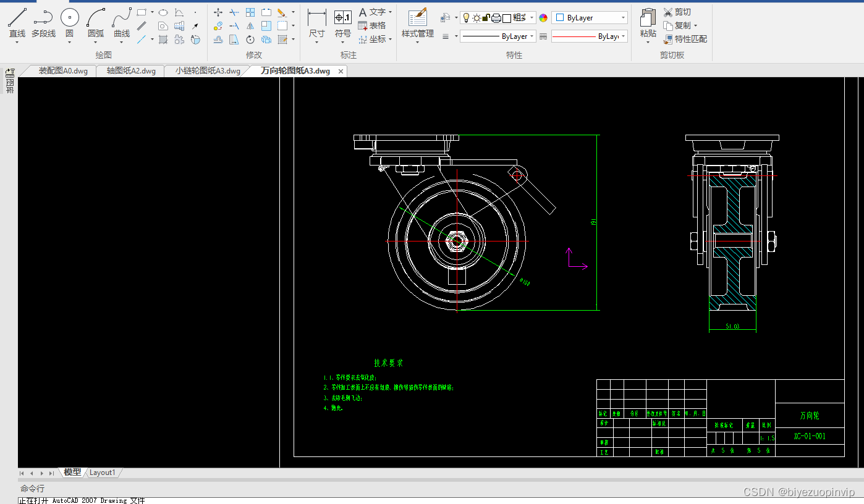Toggle the layer freeze sun icon
The height and width of the screenshot is (504, 864).
coord(476,18)
